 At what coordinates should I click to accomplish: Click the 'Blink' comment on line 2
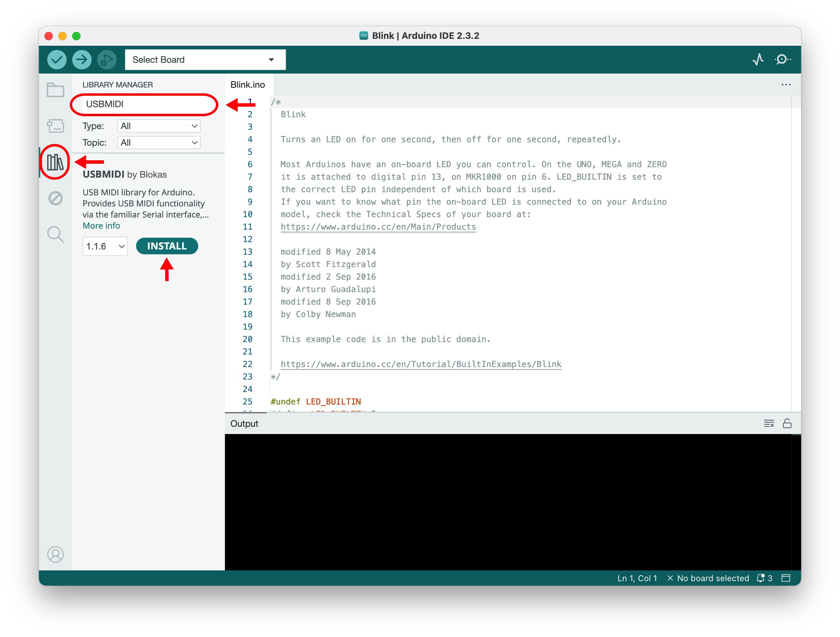pyautogui.click(x=293, y=114)
